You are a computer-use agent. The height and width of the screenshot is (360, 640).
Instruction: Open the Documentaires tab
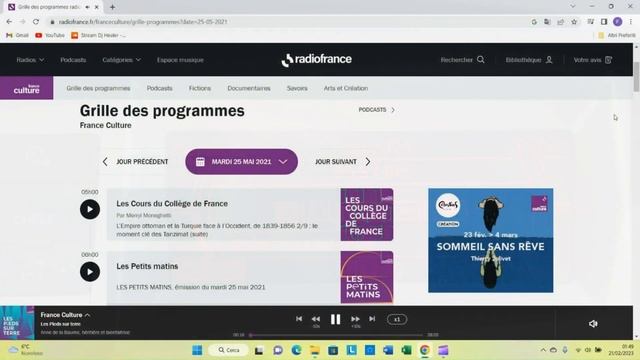pos(249,88)
